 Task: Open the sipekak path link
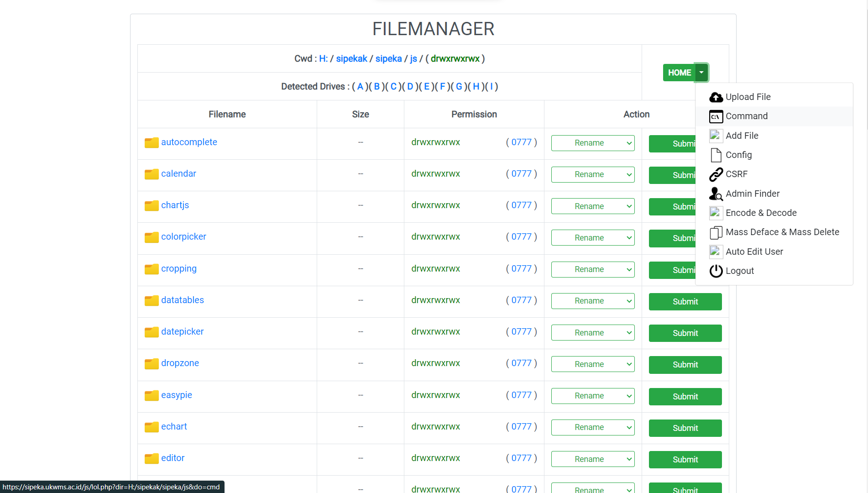351,58
